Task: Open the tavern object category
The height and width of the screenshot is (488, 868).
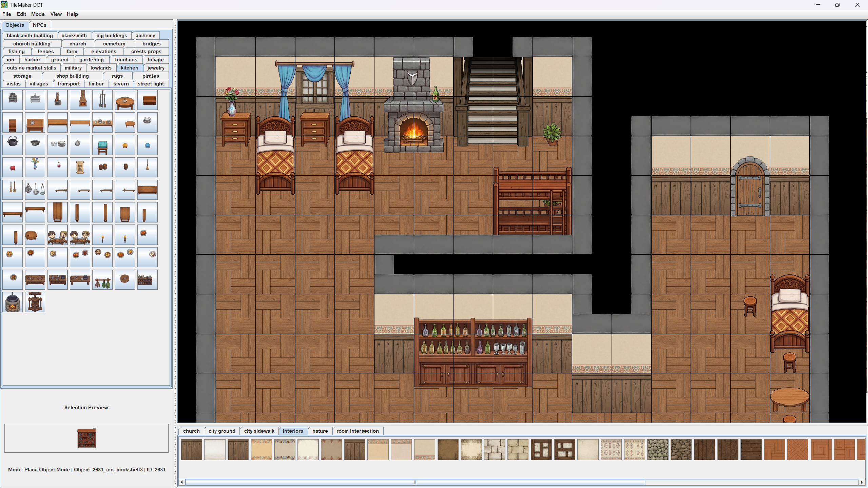Action: pos(121,84)
